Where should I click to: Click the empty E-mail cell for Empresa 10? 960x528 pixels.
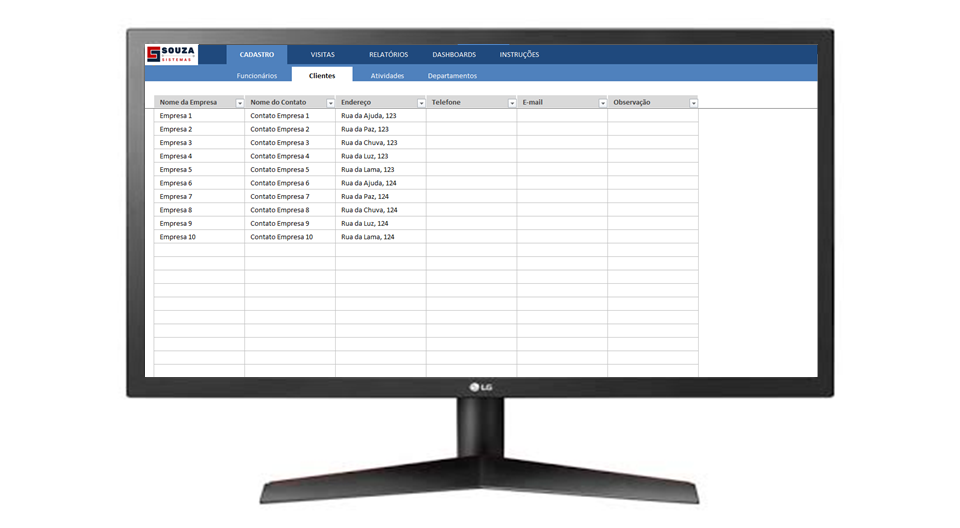pos(561,237)
